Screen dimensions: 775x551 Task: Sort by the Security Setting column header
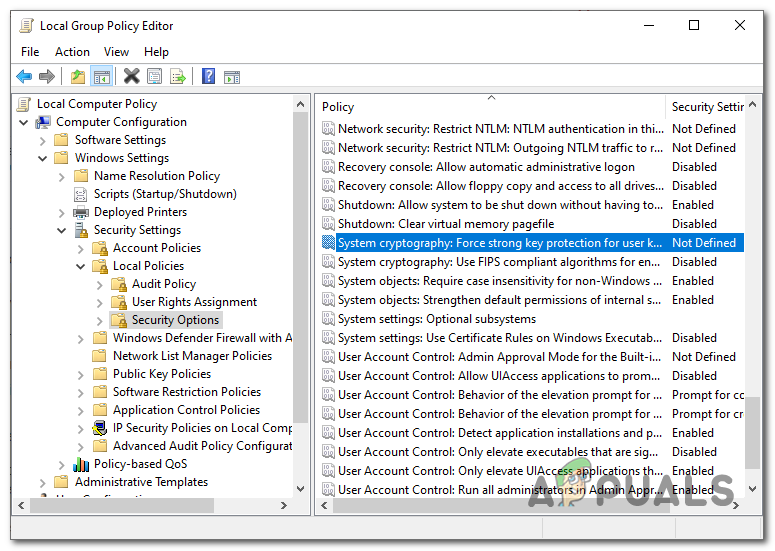(x=706, y=107)
